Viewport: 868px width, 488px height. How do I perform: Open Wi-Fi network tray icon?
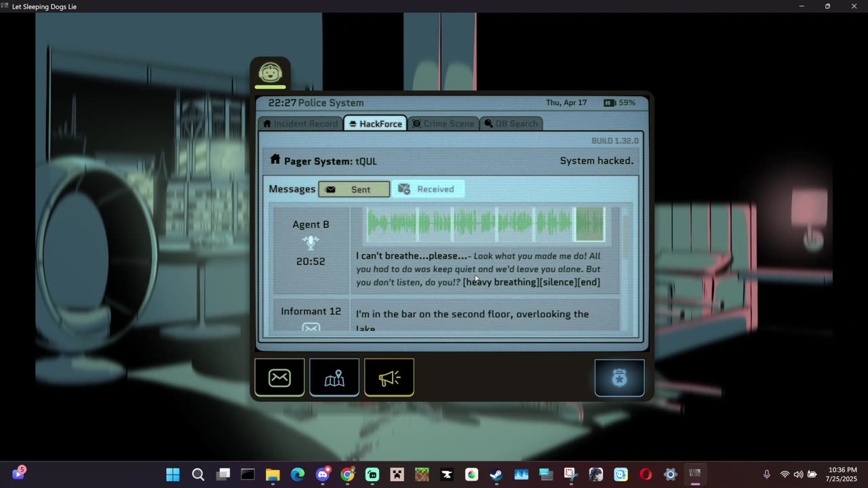785,474
